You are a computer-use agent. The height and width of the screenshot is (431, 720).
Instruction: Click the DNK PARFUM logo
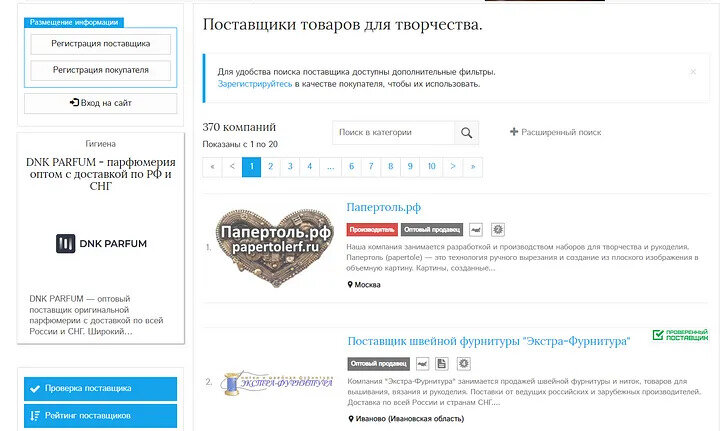click(101, 243)
